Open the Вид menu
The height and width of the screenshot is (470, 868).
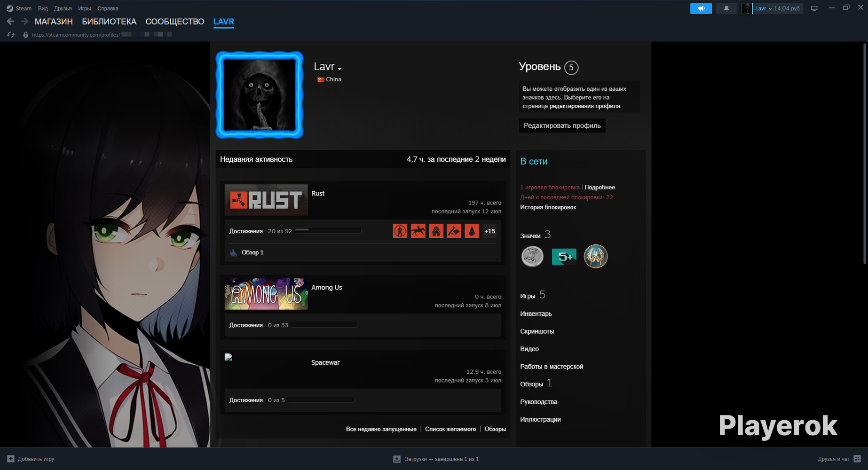43,8
